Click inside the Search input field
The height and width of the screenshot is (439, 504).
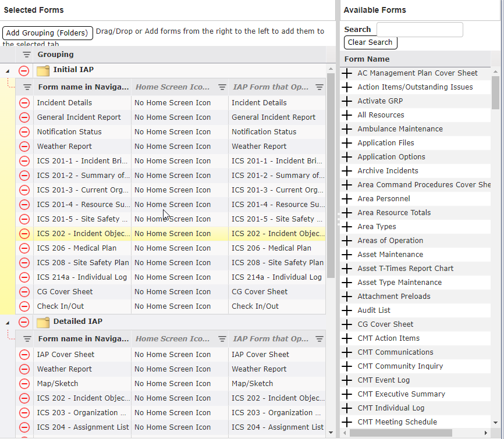click(x=420, y=29)
